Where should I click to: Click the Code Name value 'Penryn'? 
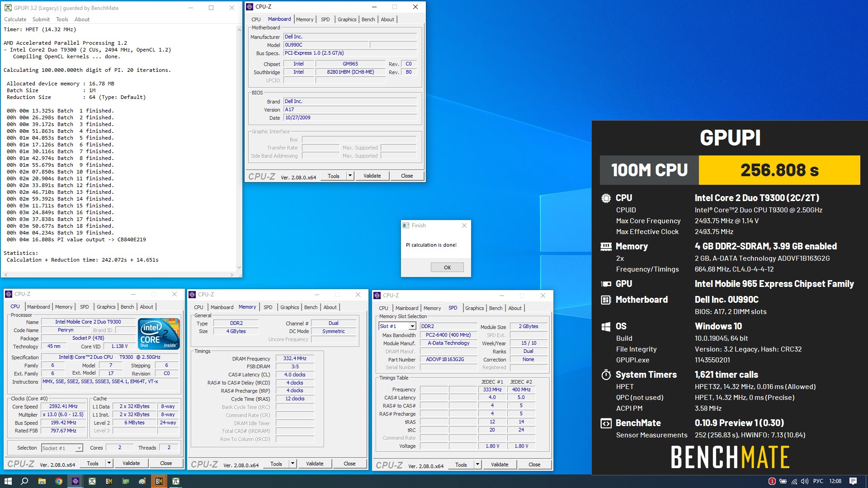66,330
